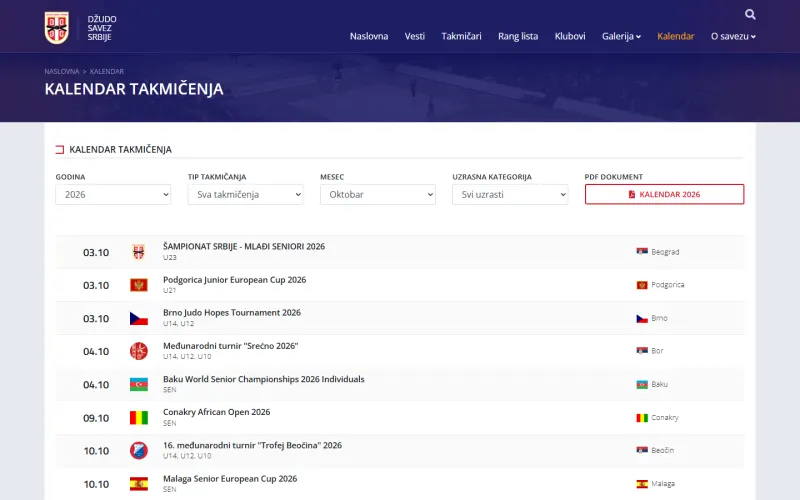Download the KALENDAR 2026 PDF document

[664, 194]
